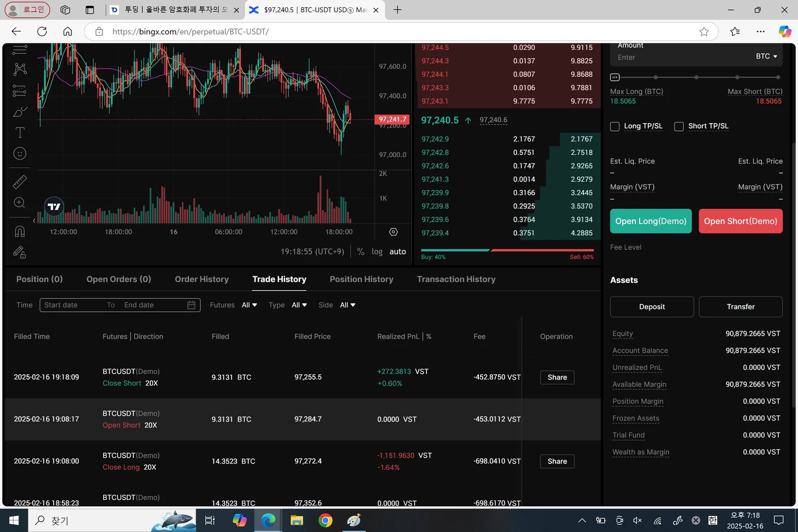
Task: Switch to the first browser tab 투딩
Action: click(x=175, y=10)
